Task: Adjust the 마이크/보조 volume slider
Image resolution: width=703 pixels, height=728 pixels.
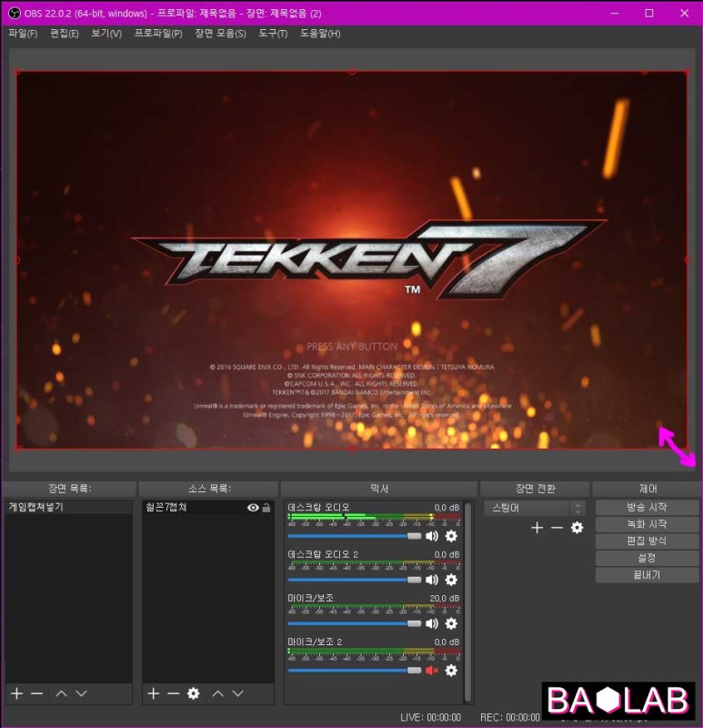Action: coord(355,623)
